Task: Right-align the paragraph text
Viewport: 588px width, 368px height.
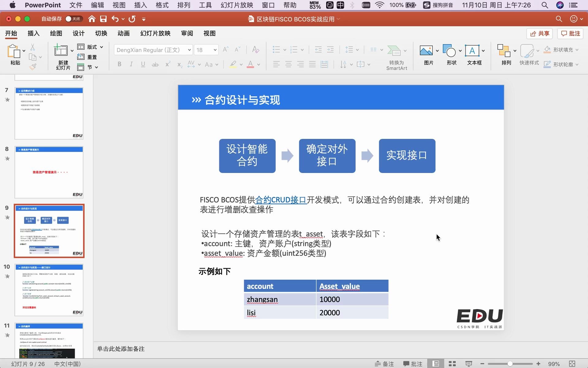Action: click(x=300, y=64)
